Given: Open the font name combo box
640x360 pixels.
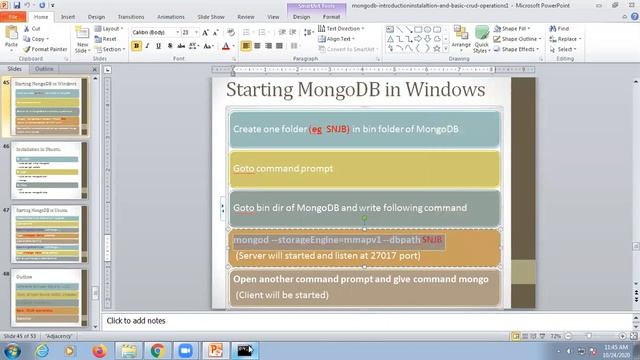Looking at the screenshot, I should [x=156, y=32].
